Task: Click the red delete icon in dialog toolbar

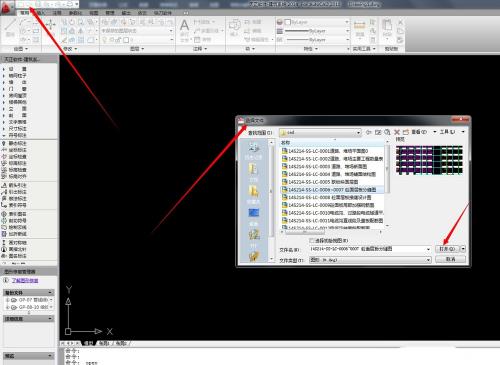Action: (x=397, y=132)
